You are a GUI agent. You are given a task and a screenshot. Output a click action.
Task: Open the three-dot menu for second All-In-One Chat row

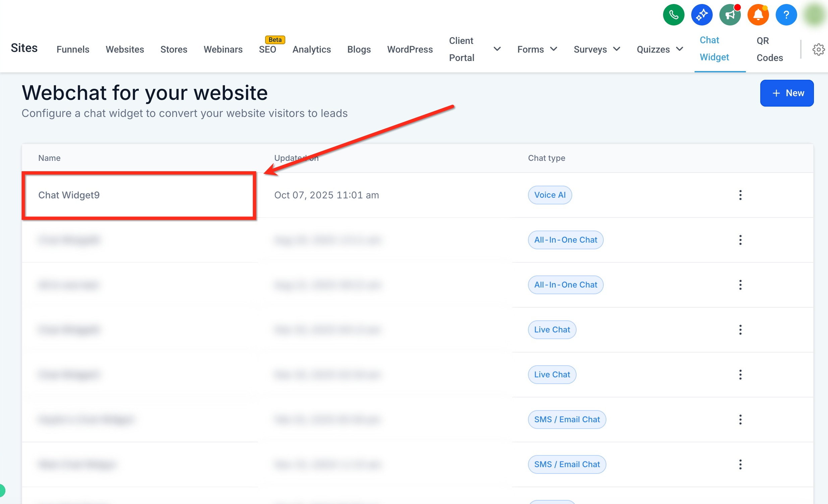740,285
